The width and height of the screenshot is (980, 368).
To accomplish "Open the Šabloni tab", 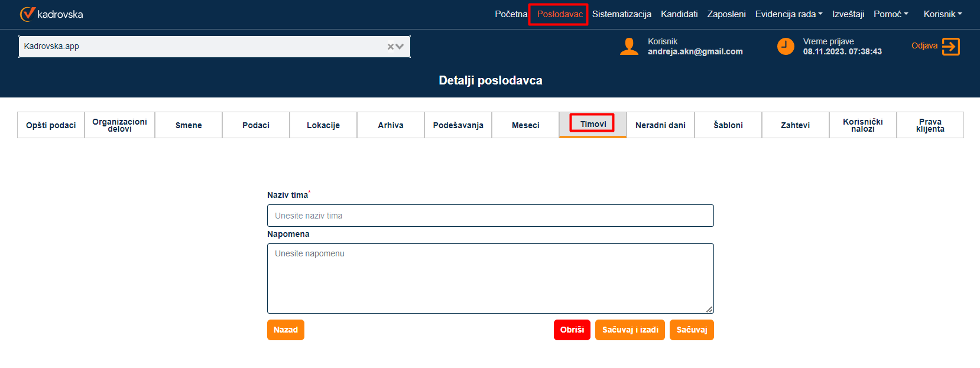I will click(728, 125).
